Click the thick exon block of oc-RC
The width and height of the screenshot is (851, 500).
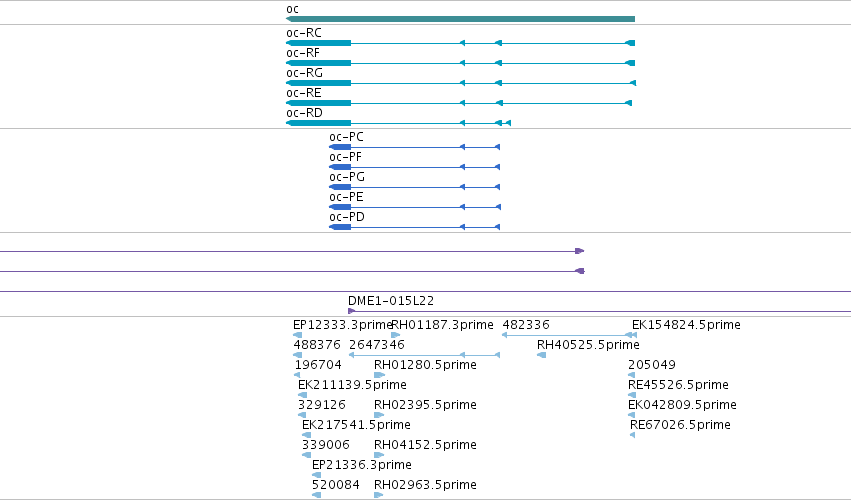(319, 43)
